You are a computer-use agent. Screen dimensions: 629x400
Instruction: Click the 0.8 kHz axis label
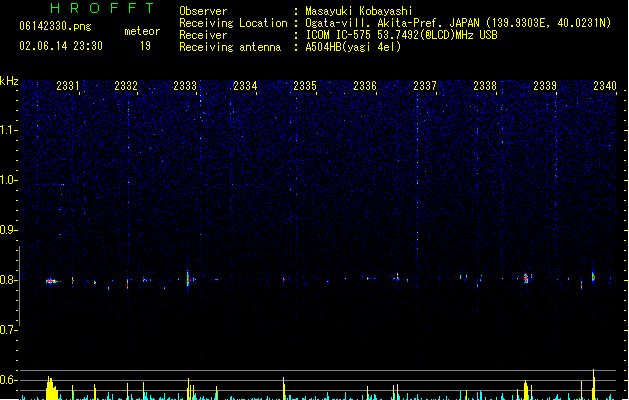coord(8,280)
